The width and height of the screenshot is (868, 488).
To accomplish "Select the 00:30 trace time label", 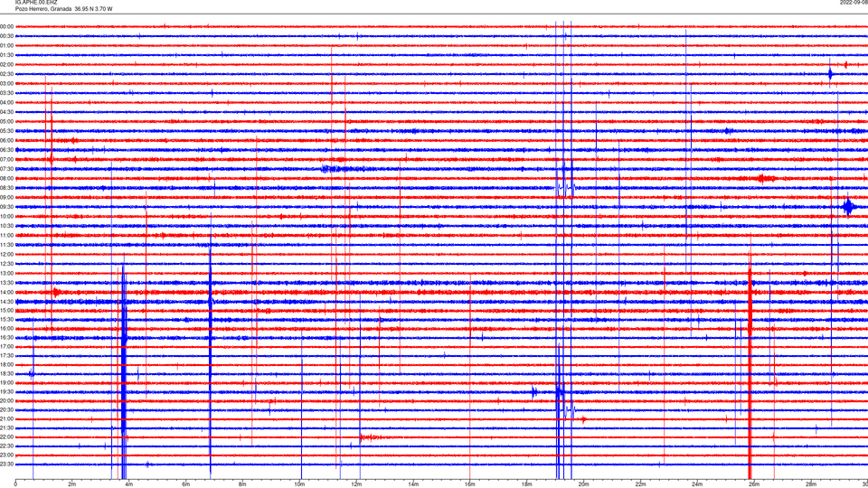I will (6, 36).
